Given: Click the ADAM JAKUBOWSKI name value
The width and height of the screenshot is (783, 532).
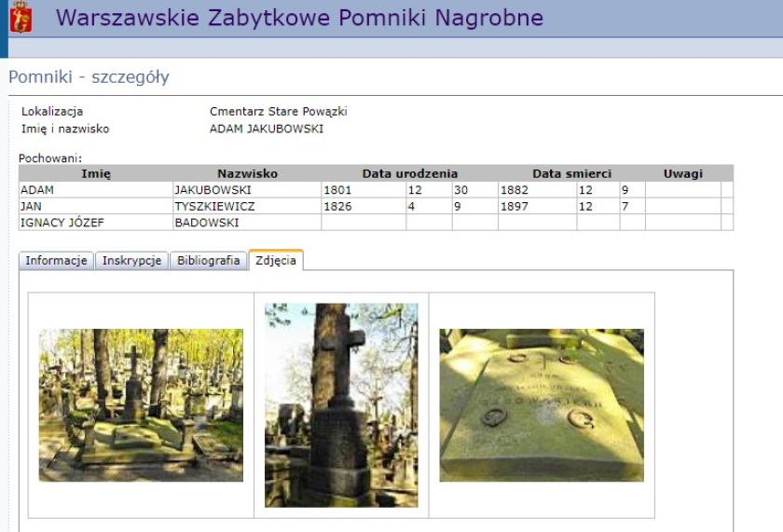Looking at the screenshot, I should 267,129.
